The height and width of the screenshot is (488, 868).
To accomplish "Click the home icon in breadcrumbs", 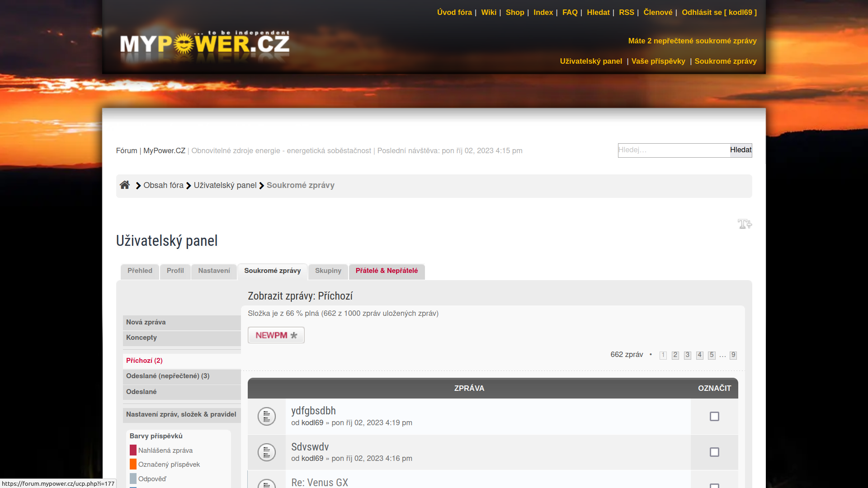I will pyautogui.click(x=125, y=185).
